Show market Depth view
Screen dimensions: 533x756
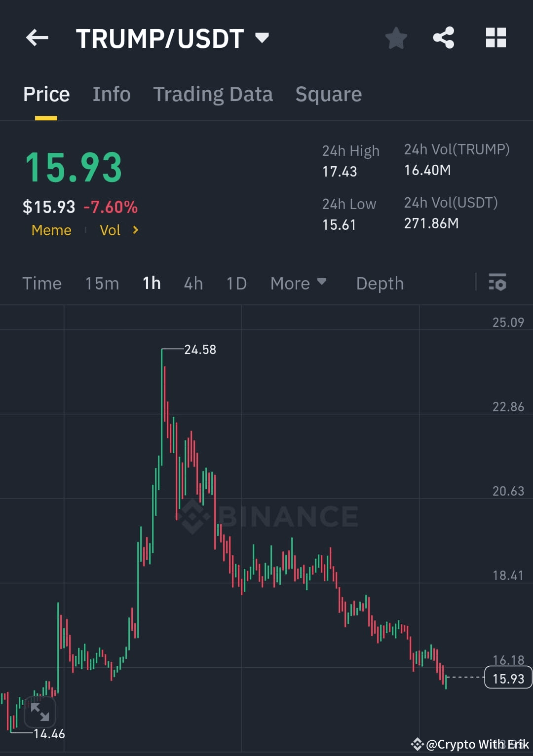point(380,283)
